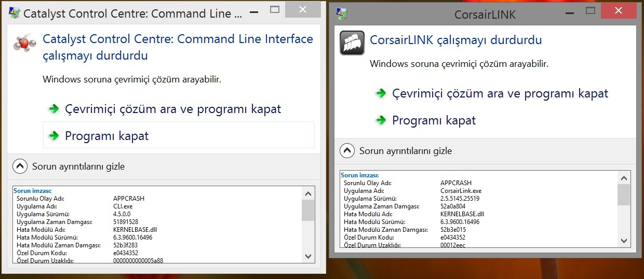Click the CorsairLINK sail ship icon
This screenshot has height=279, width=644.
point(352,43)
